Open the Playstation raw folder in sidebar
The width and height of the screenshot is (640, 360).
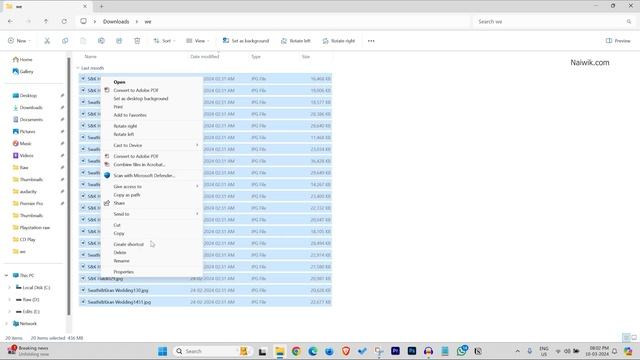31,227
